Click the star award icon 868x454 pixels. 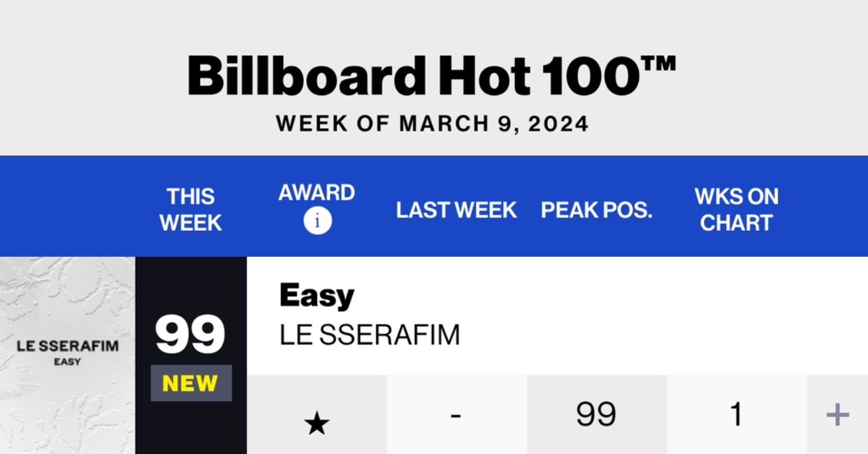point(316,424)
